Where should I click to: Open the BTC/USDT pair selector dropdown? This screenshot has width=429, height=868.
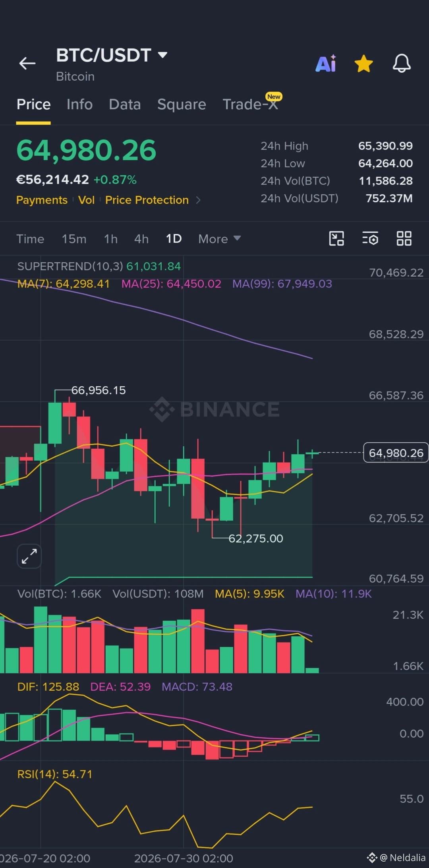112,55
